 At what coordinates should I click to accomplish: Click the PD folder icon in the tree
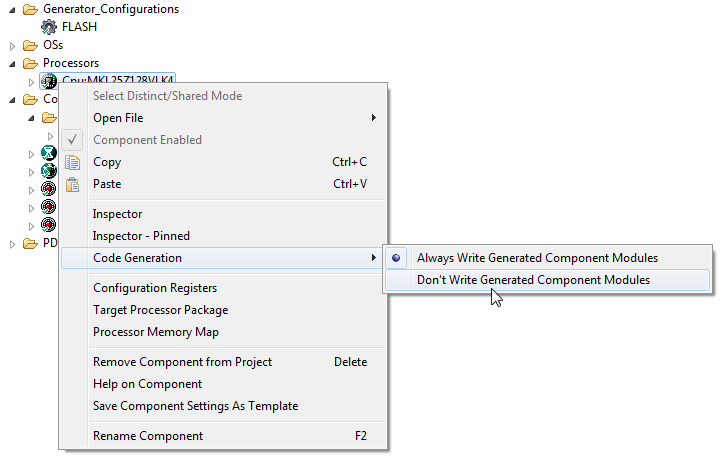[30, 243]
